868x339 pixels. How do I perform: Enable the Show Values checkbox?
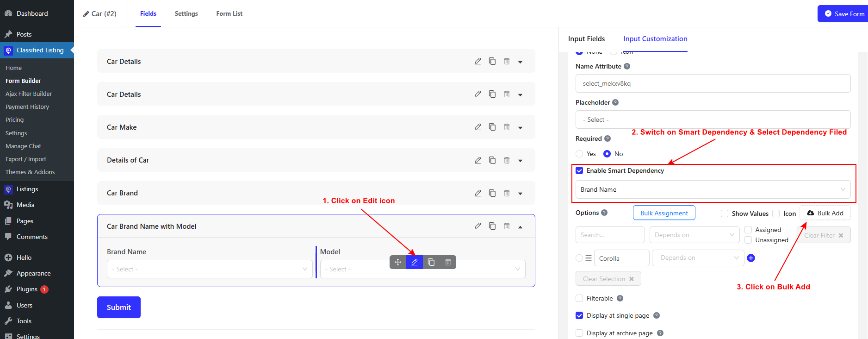[725, 213]
